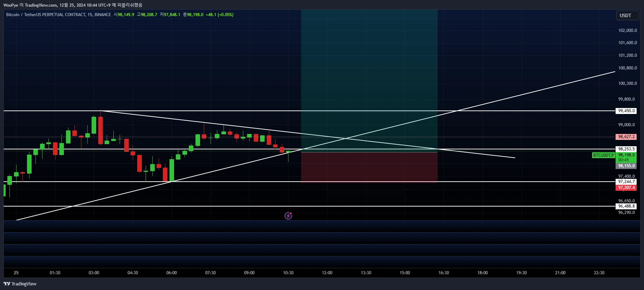Click the 03:00 time axis label
This screenshot has height=290, width=644.
pos(94,273)
